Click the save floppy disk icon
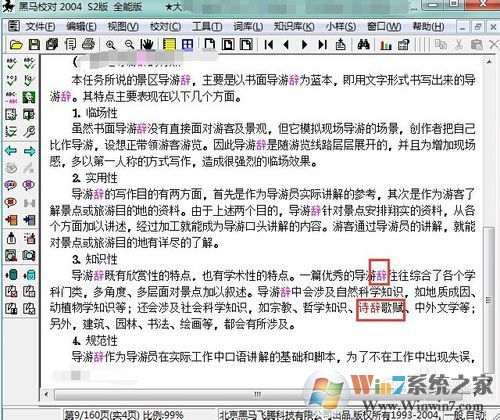 [34, 44]
